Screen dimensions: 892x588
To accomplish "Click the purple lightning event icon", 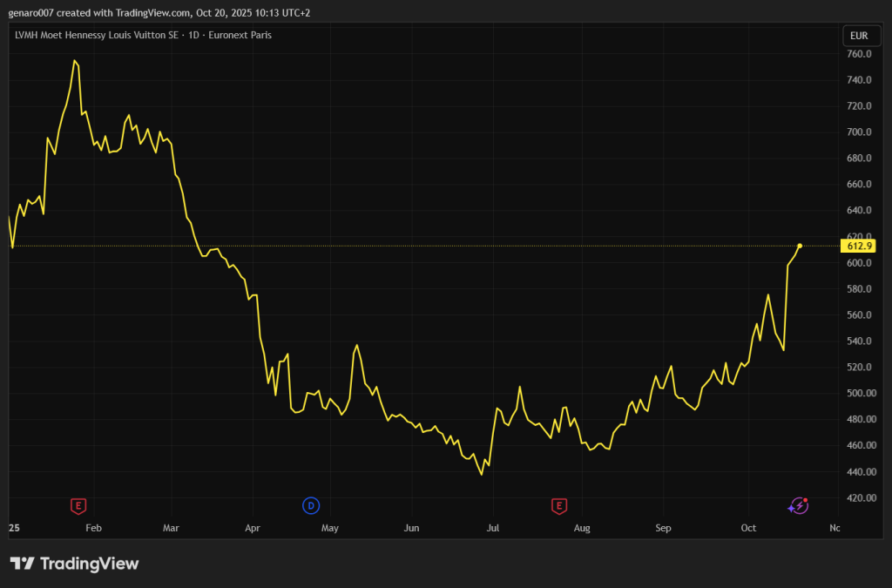I will point(797,505).
